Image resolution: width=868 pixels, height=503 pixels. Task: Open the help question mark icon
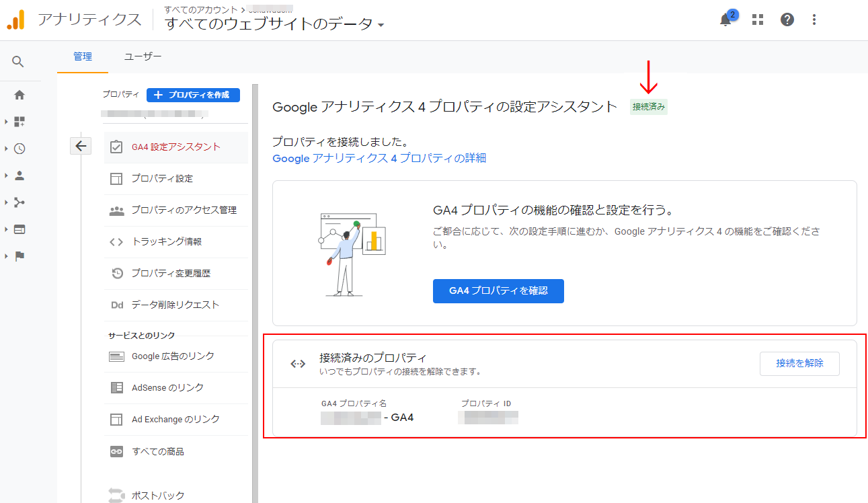click(x=787, y=20)
